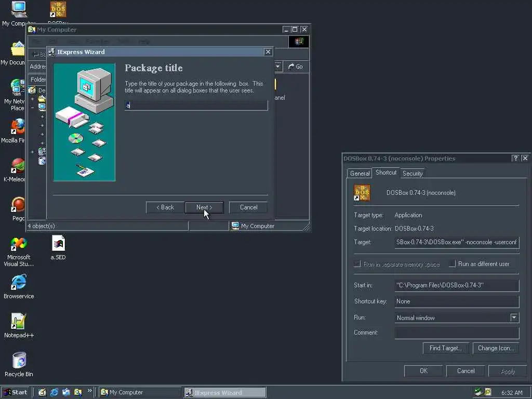Select Recycle Bin icon in Folders tree
Viewport: 532px width, 399px height.
42,161
